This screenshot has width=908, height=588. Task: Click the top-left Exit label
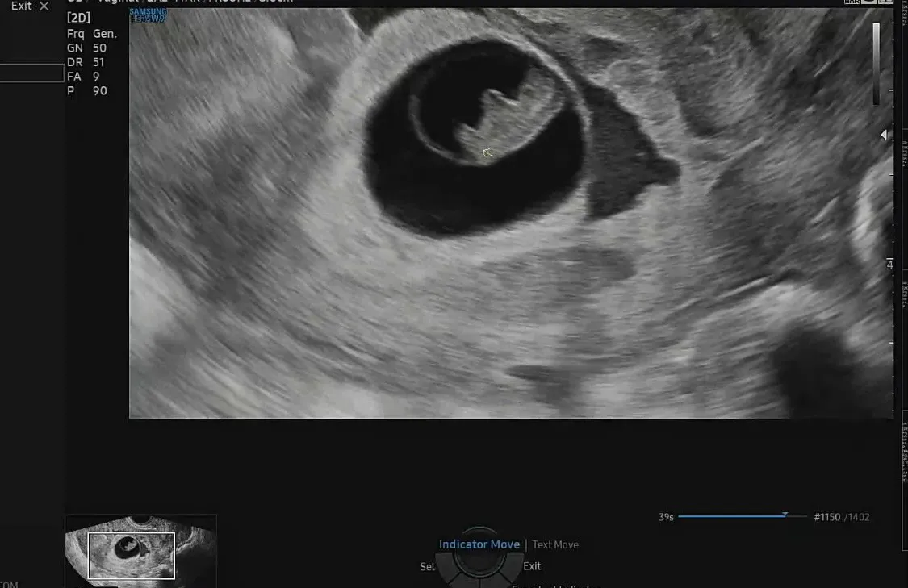tap(22, 6)
